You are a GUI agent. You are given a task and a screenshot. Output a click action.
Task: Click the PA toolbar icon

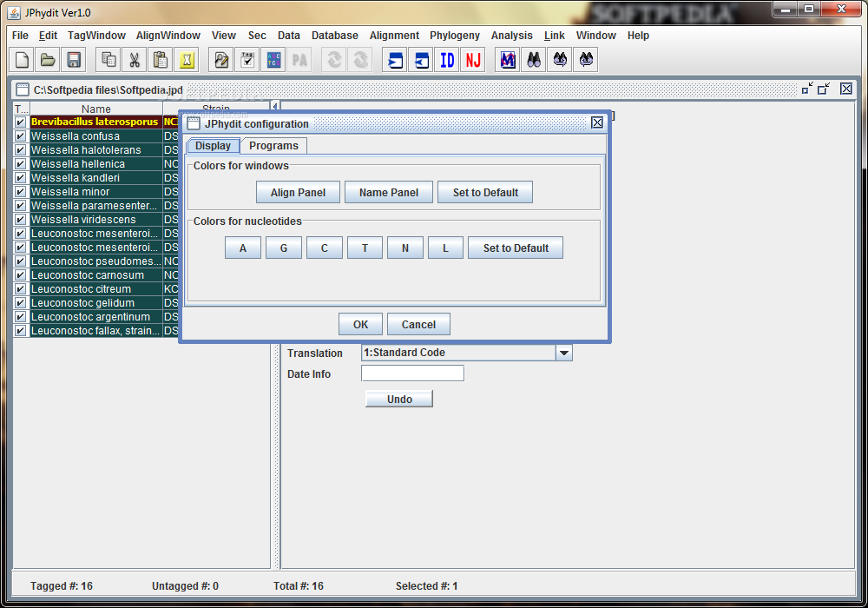point(299,60)
